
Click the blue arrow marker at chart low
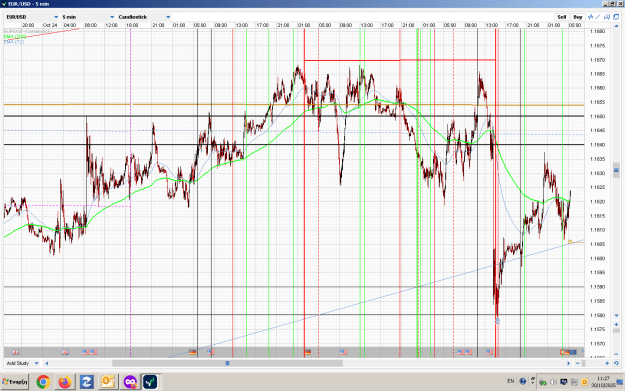point(497,320)
